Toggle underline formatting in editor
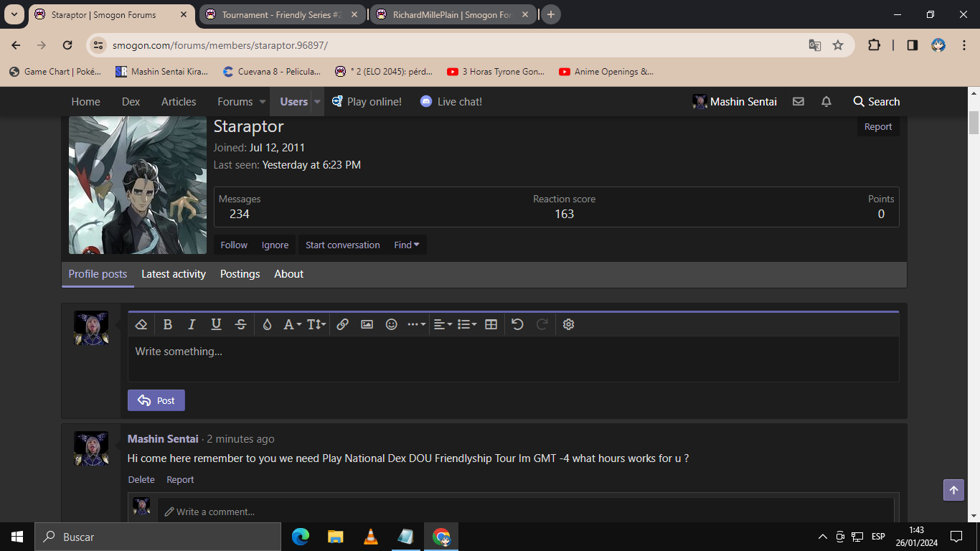This screenshot has width=980, height=551. (x=216, y=324)
